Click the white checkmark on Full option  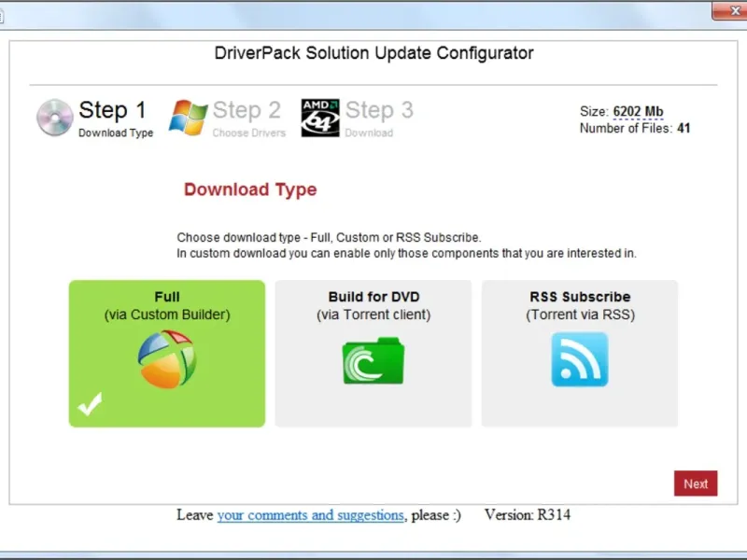(x=90, y=404)
